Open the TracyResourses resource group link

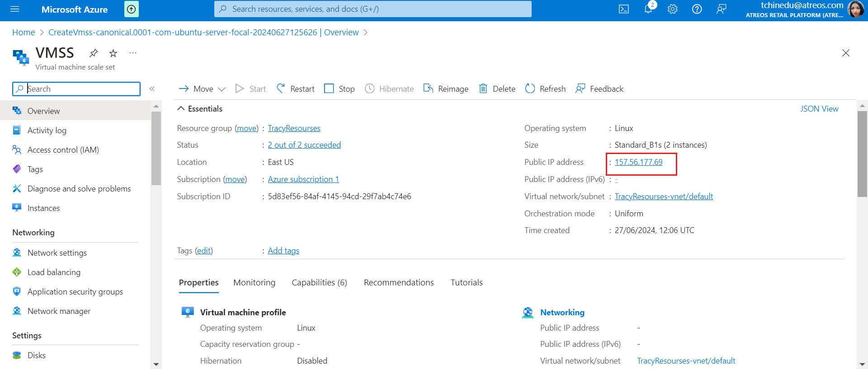coord(294,128)
